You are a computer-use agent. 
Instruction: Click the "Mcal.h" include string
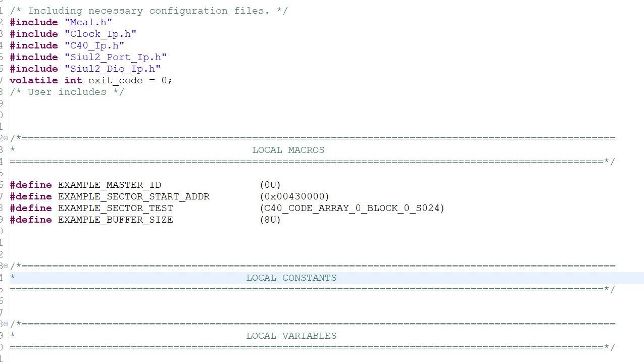[x=88, y=22]
